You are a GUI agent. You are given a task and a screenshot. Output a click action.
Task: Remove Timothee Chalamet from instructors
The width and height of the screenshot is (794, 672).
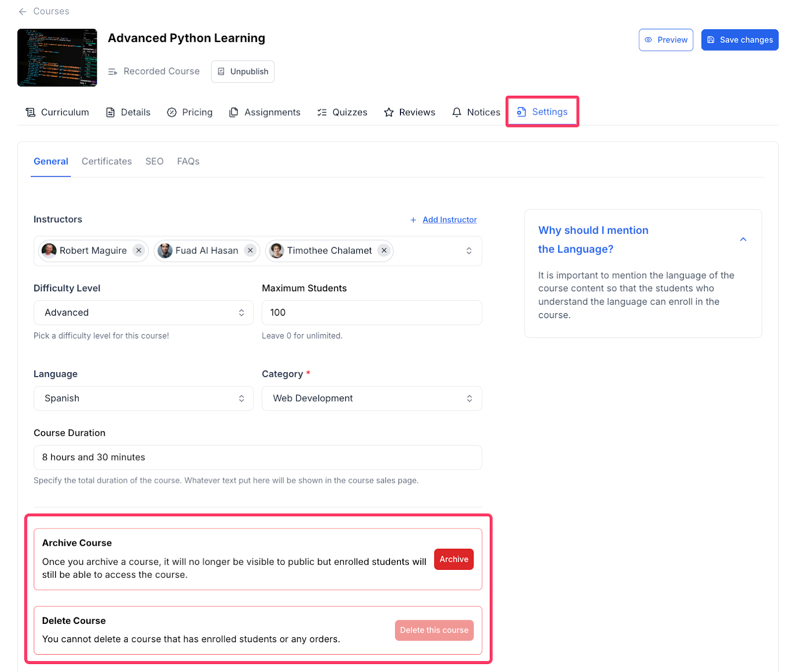(x=384, y=251)
